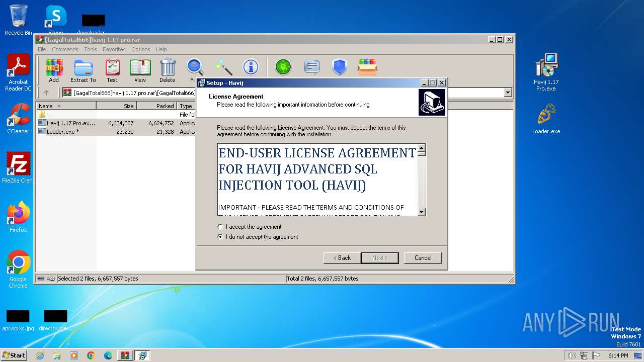The width and height of the screenshot is (644, 362).
Task: Open the Tools menu in WinRAR
Action: coord(91,49)
